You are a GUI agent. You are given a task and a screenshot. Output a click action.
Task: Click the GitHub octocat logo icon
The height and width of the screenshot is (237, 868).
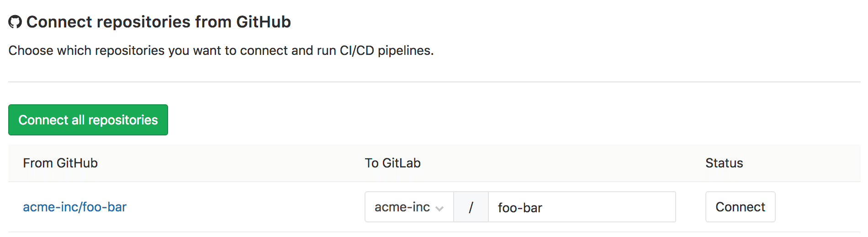(15, 22)
